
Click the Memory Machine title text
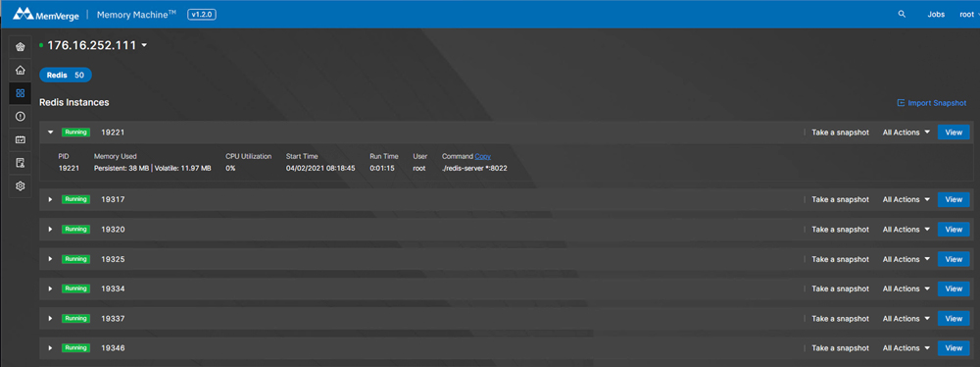click(136, 14)
